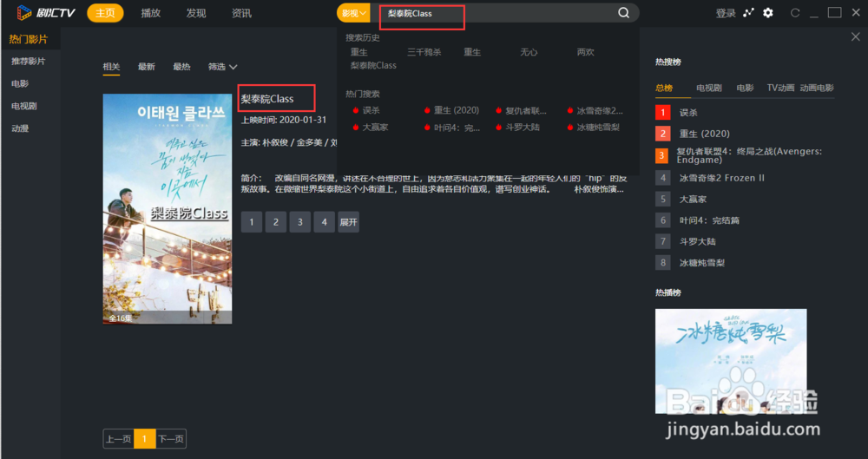Viewport: 868px width, 459px height.
Task: Open 电视剧 in sidebar
Action: 23,106
